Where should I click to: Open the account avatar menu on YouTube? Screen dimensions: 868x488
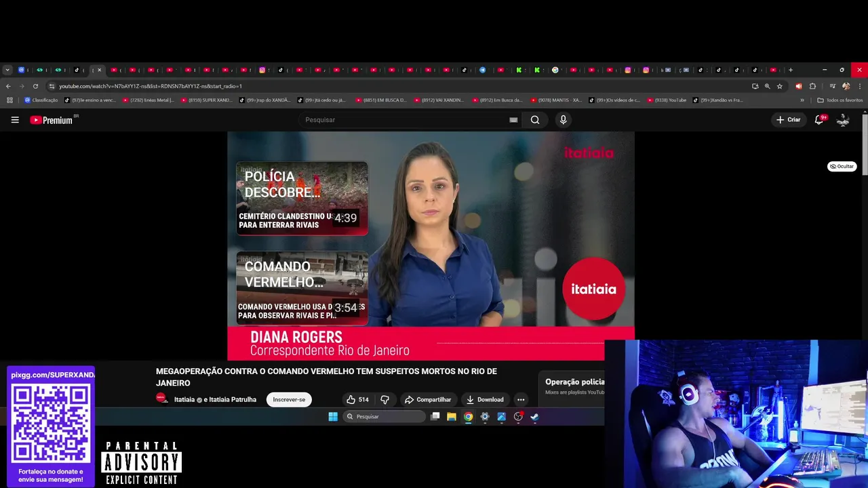point(843,120)
